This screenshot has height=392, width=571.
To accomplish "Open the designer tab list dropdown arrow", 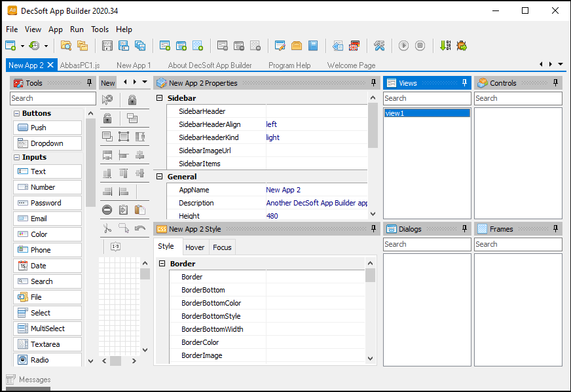I will pos(145,82).
